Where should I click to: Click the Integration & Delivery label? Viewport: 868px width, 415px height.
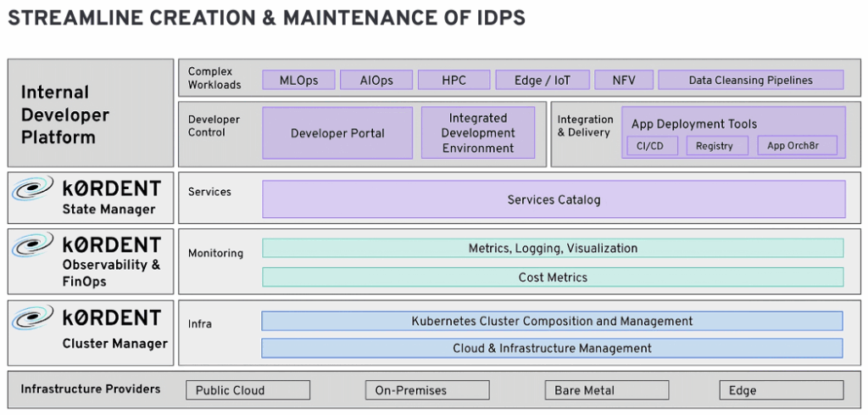(585, 126)
